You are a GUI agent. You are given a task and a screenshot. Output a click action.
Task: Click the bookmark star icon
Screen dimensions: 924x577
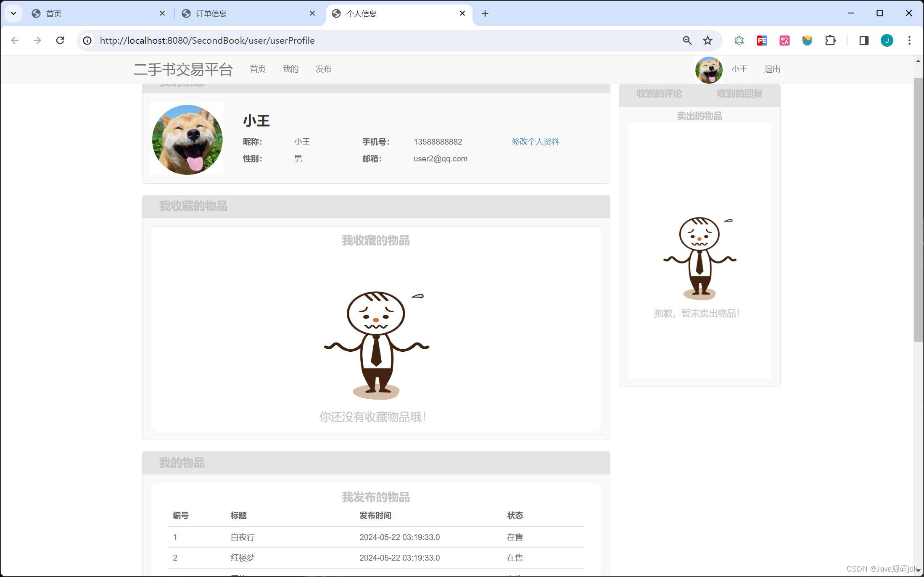coord(708,40)
